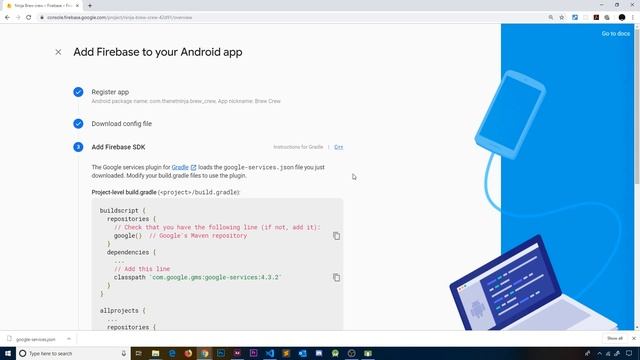This screenshot has width=640, height=360.
Task: Click the 'buildscript {' code line
Action: click(x=122, y=211)
